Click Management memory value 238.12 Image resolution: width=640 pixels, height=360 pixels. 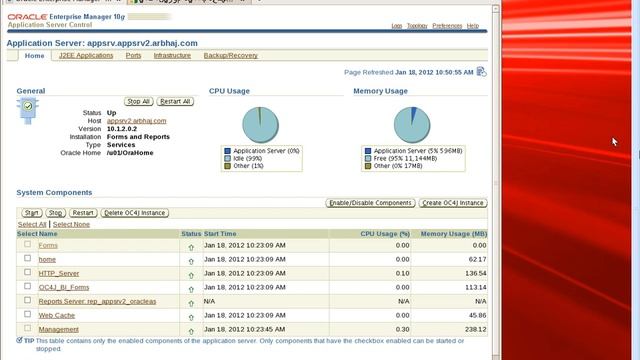(x=476, y=329)
